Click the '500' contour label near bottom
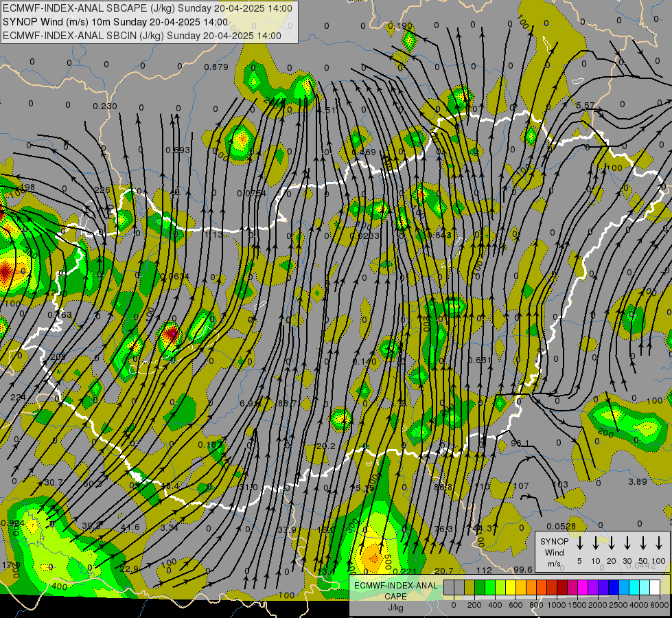Viewport: 672px width, 618px height. 386,562
